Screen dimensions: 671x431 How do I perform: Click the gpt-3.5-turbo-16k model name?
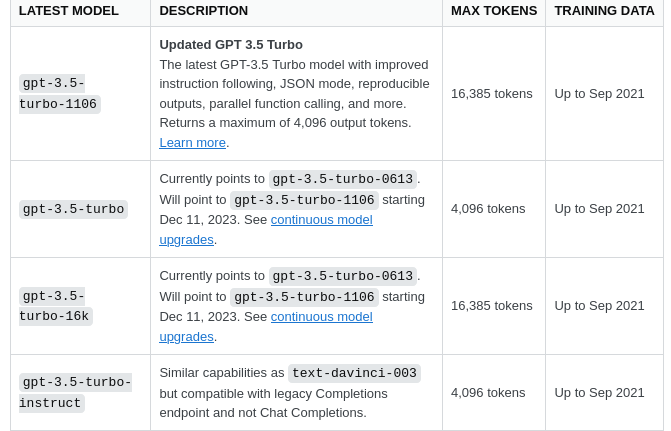click(56, 306)
